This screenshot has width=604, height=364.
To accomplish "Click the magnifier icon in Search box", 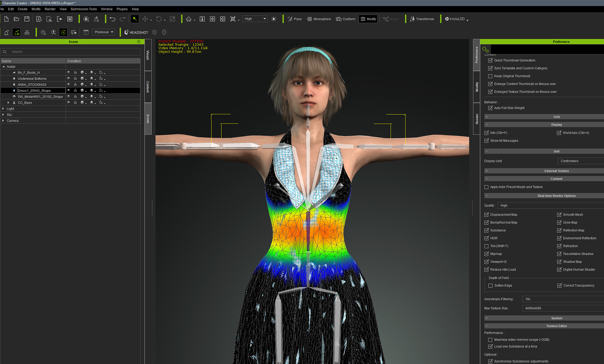I will (5, 52).
